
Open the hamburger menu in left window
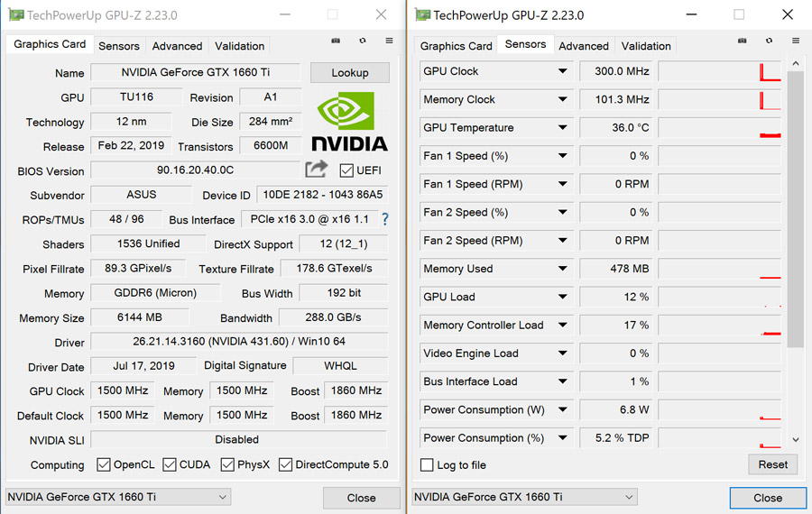click(x=389, y=41)
